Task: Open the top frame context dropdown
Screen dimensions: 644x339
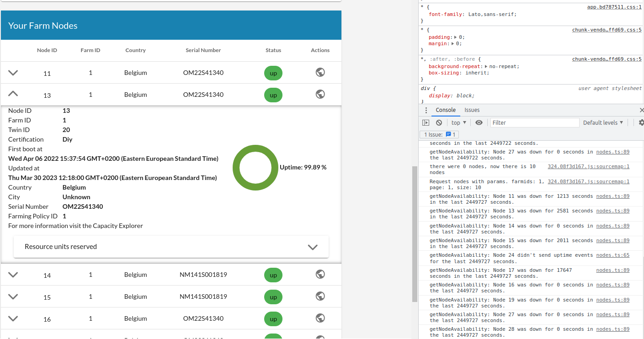Action: click(458, 122)
